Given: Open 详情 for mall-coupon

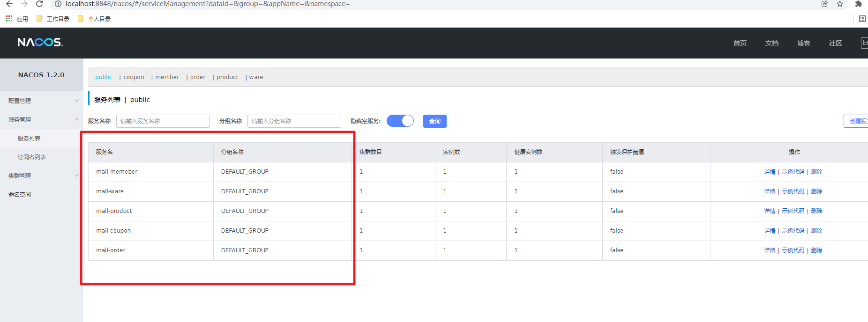Looking at the screenshot, I should (770, 231).
